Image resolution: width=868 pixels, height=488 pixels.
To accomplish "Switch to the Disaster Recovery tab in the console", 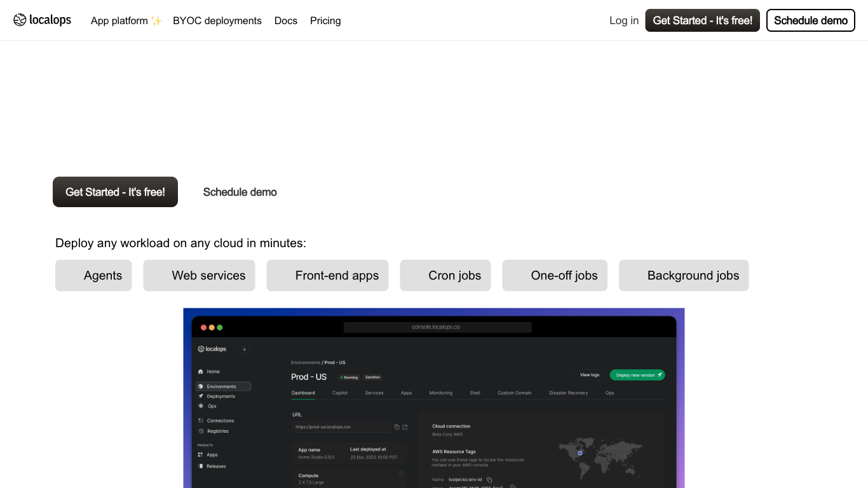I will point(569,393).
